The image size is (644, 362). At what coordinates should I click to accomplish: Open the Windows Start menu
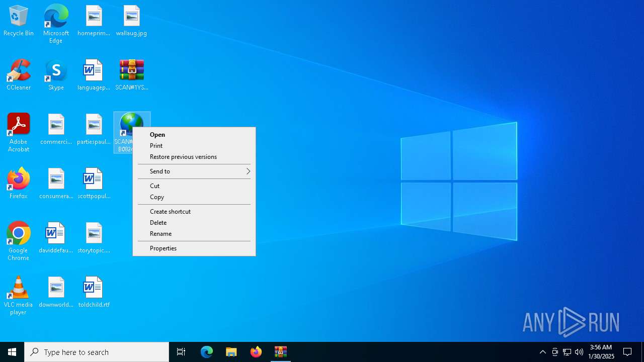point(12,352)
